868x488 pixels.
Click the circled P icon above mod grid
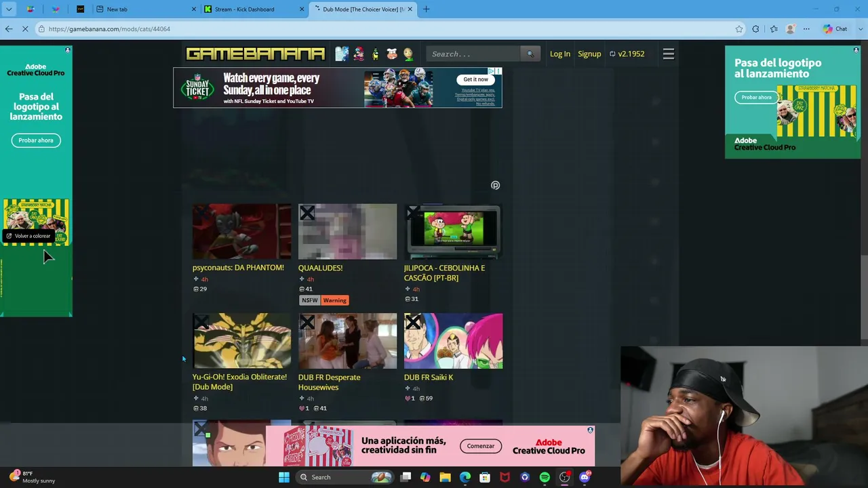click(x=495, y=185)
